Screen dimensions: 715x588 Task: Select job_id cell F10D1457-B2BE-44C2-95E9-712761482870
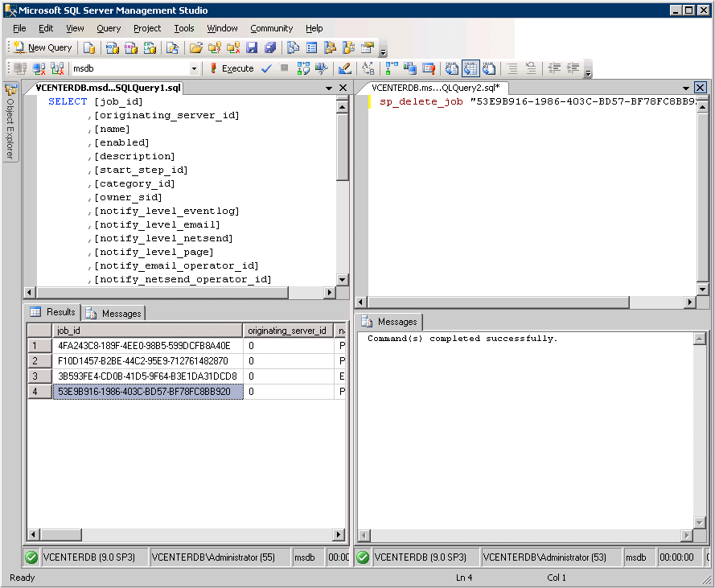pyautogui.click(x=148, y=361)
